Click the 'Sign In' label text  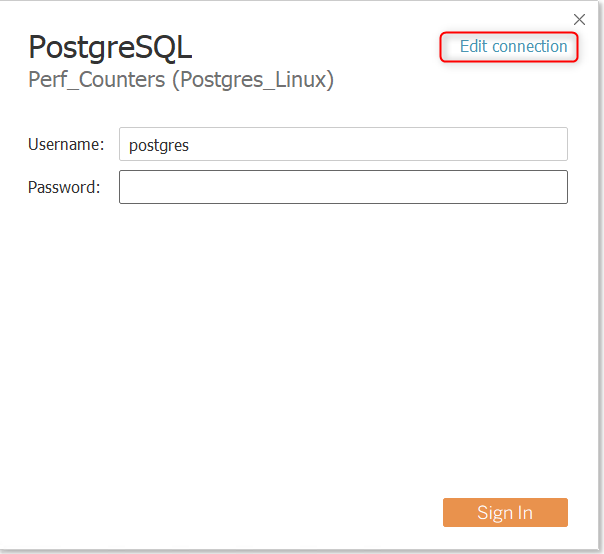(505, 513)
